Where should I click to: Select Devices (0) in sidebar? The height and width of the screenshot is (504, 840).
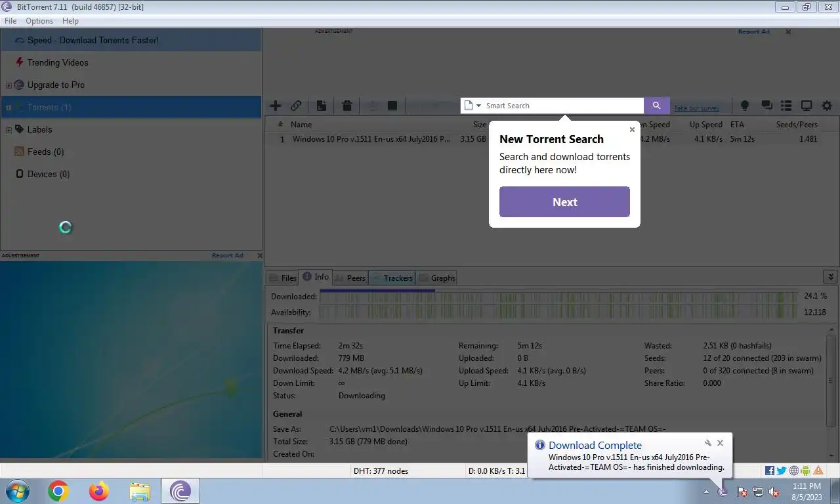click(48, 175)
